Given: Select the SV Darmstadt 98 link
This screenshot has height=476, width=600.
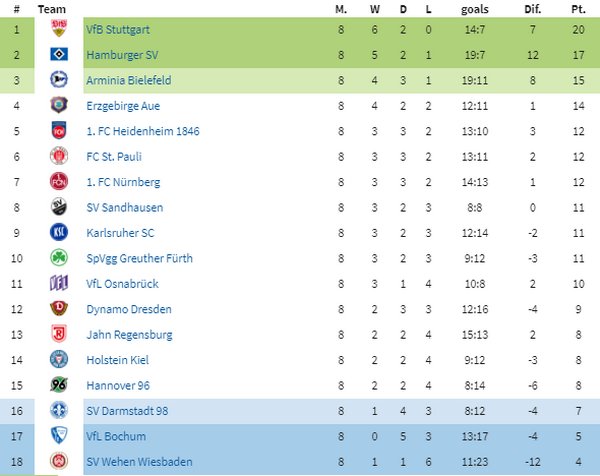Looking at the screenshot, I should pyautogui.click(x=125, y=410).
